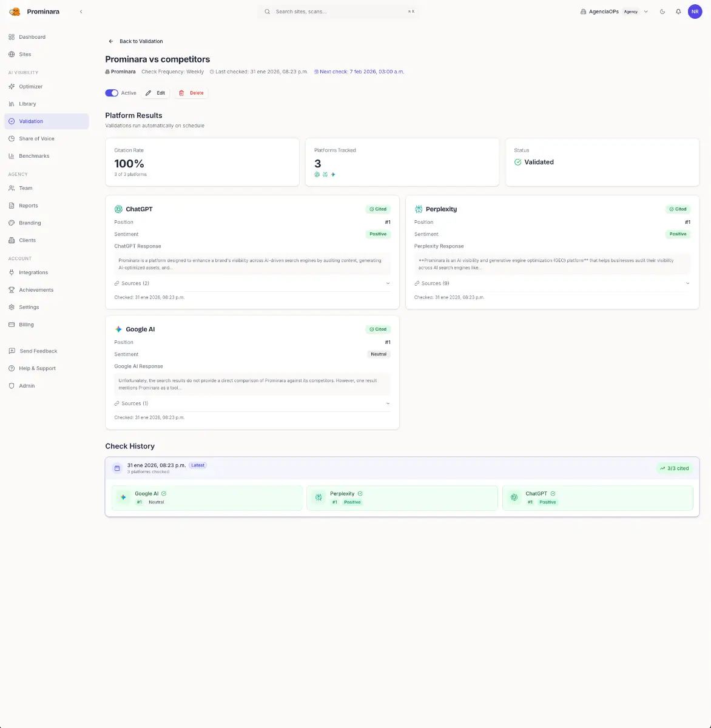Click 'Check Frequency: Weekly' text
The image size is (711, 728).
point(173,72)
